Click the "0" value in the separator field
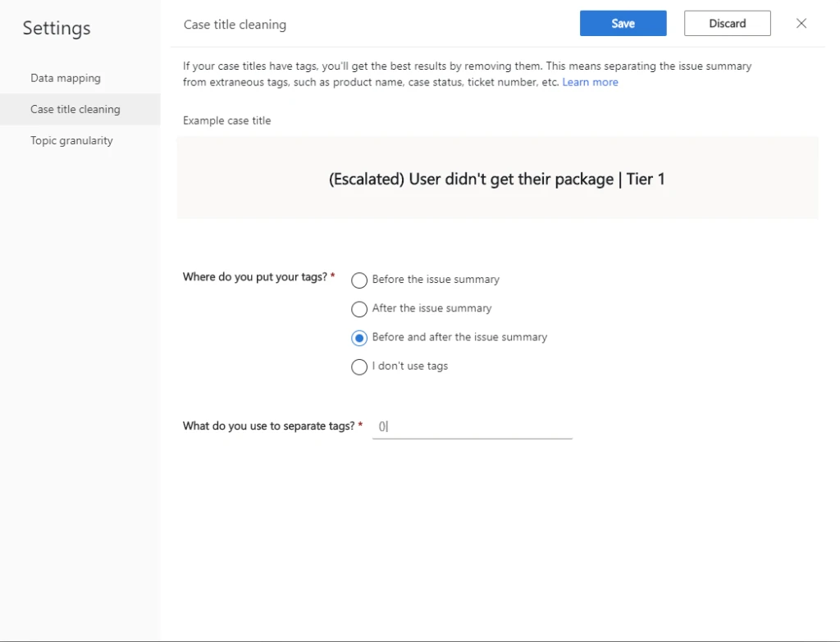 [x=380, y=426]
